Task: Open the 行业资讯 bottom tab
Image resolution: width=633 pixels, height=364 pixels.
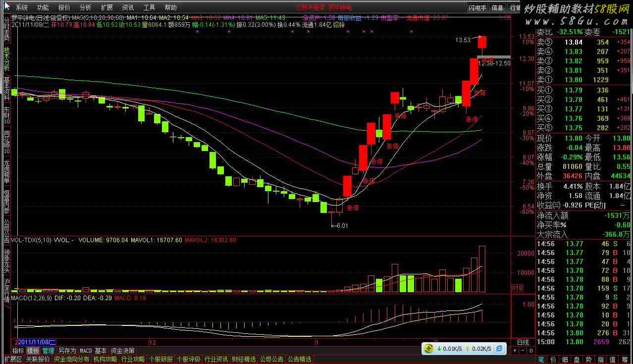Action: (x=216, y=360)
